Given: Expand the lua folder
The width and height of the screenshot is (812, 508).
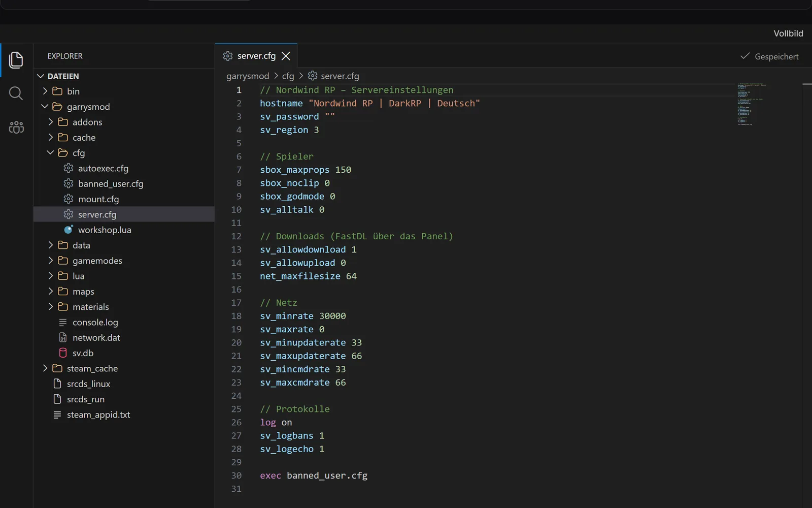Looking at the screenshot, I should 124,276.
